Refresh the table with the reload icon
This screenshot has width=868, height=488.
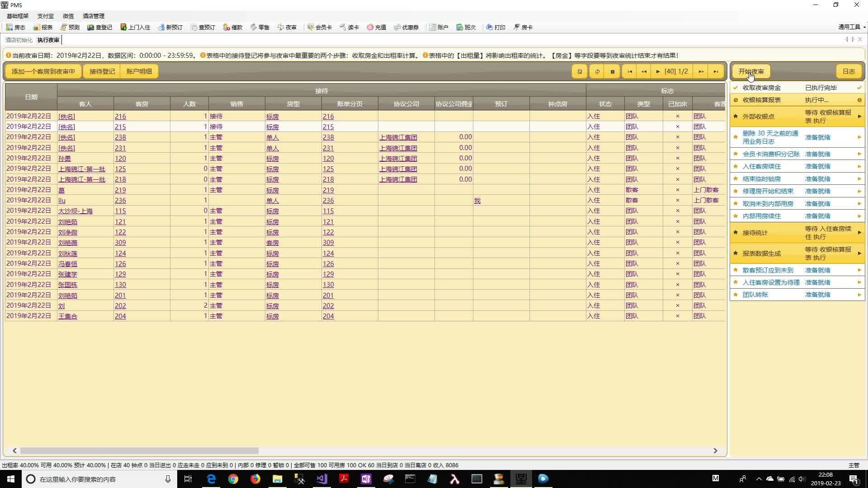point(597,71)
